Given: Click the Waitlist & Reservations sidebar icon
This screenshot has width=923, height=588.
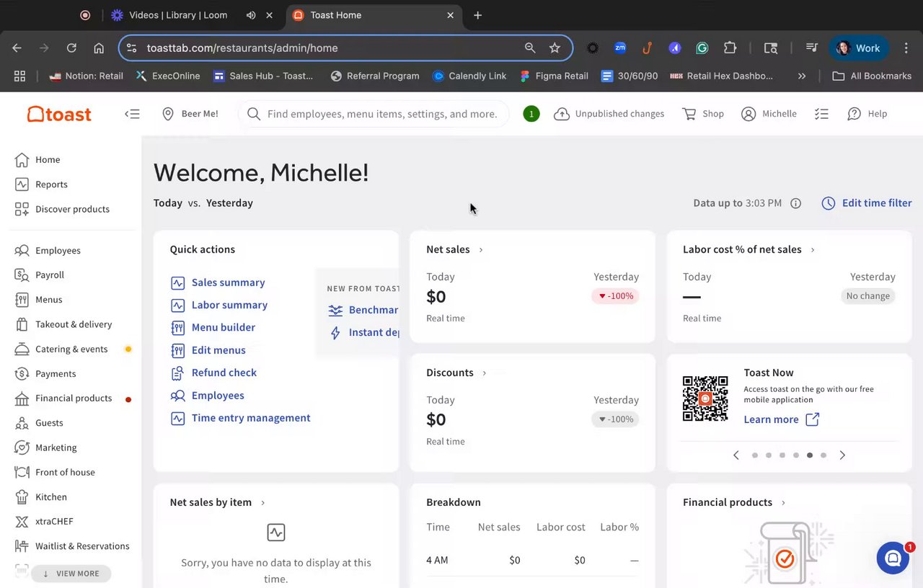Looking at the screenshot, I should [22, 546].
